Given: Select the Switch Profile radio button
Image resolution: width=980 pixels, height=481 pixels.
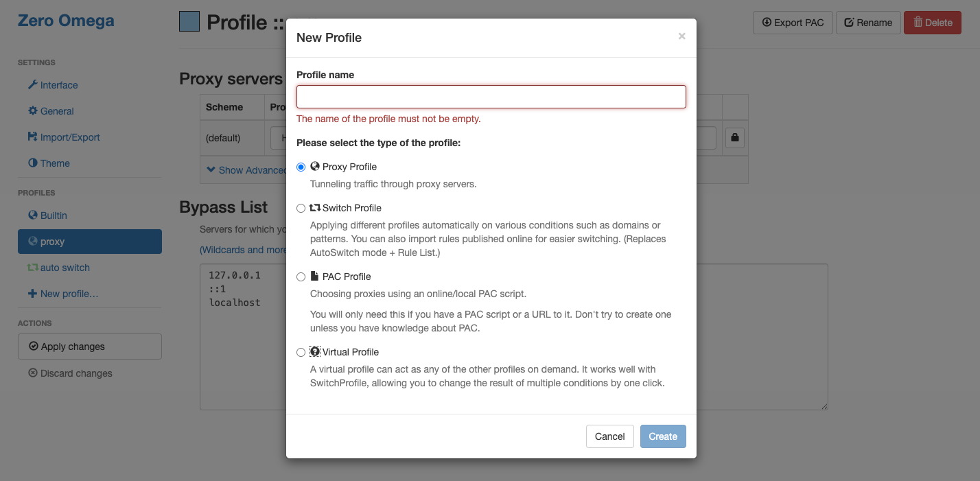Looking at the screenshot, I should pos(301,208).
